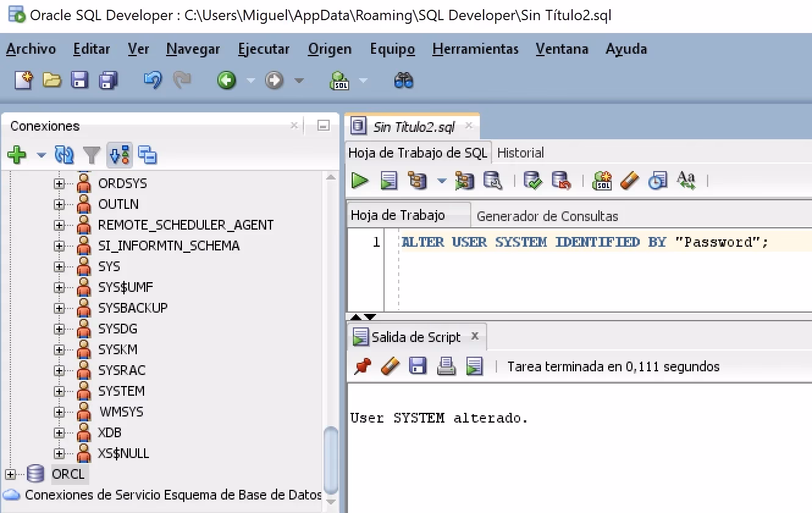Click the Explain Plan icon

[418, 180]
